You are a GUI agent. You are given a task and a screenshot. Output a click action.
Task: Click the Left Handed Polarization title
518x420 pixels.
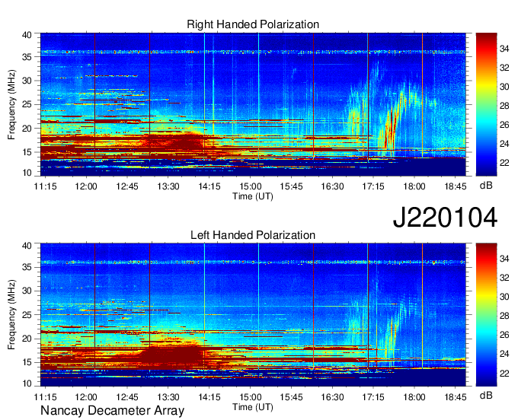253,235
